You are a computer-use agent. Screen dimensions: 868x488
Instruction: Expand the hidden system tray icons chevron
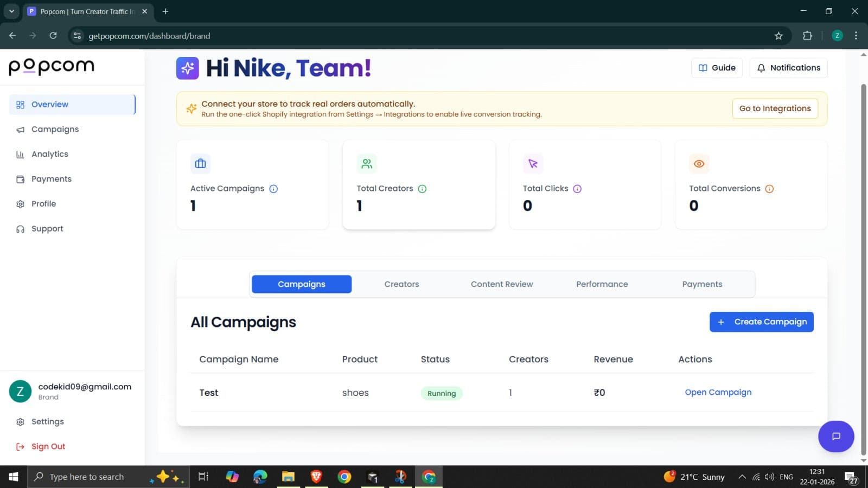(742, 477)
